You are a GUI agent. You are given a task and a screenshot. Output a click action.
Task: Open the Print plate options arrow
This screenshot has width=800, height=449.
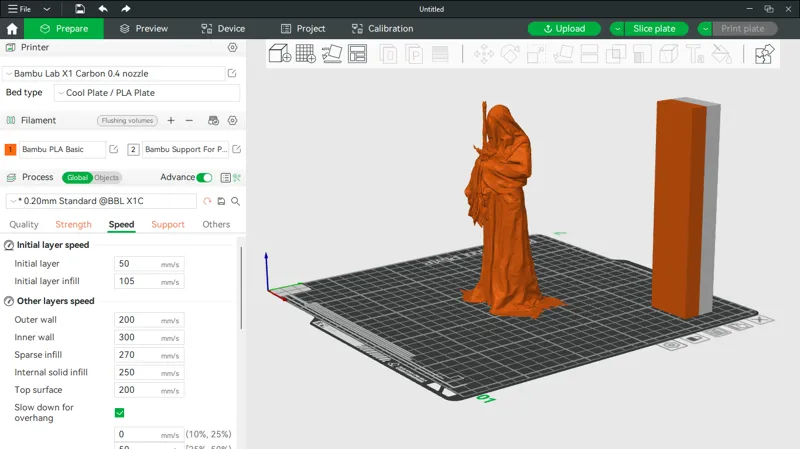705,29
